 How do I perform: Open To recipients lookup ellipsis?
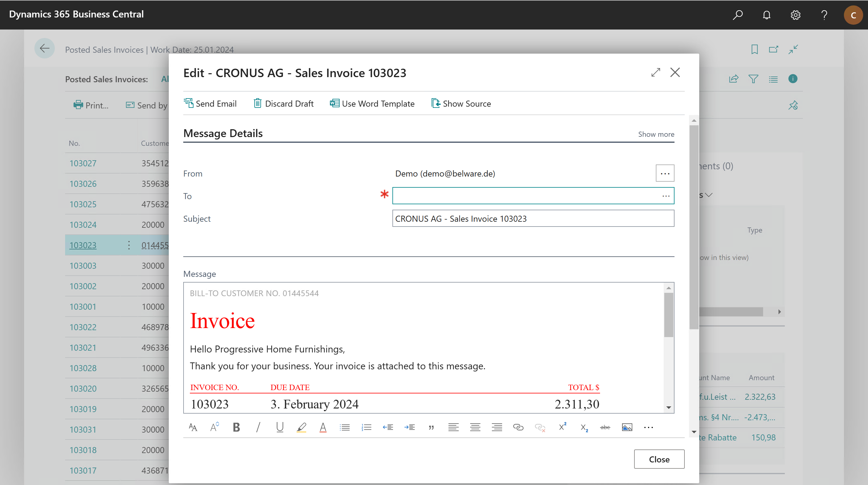point(666,196)
